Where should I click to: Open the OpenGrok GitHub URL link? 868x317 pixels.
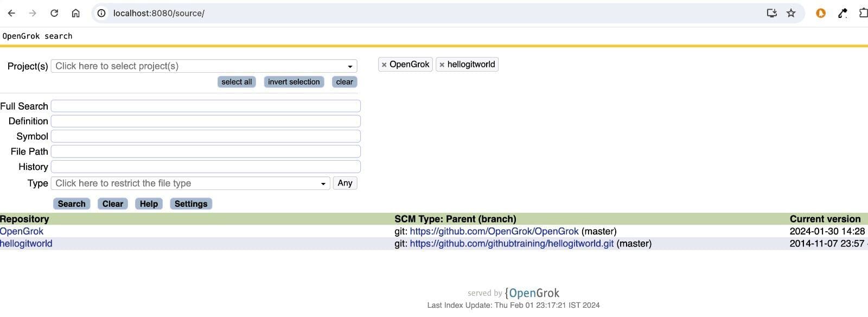tap(494, 231)
